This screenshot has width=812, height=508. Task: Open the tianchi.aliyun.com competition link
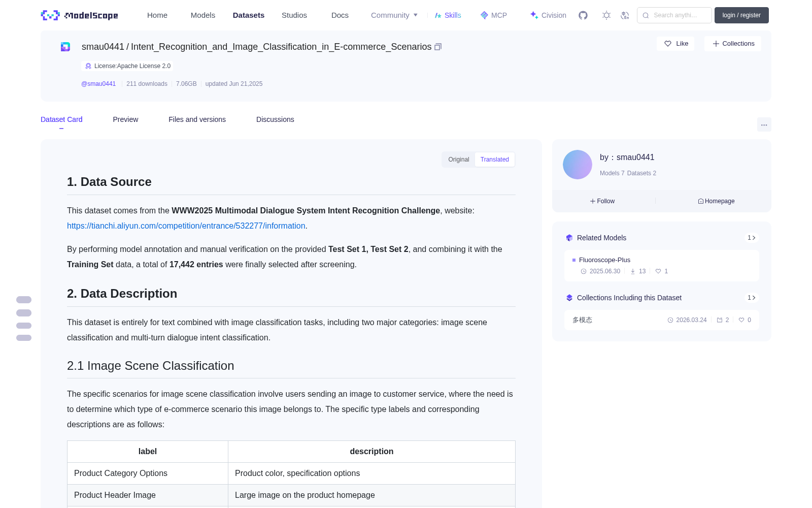click(186, 226)
